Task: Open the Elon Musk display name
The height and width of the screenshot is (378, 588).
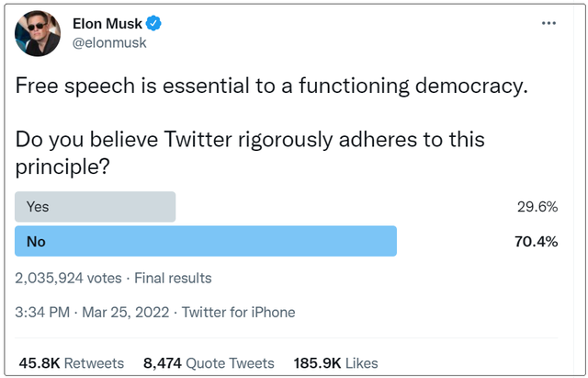Action: coord(107,24)
